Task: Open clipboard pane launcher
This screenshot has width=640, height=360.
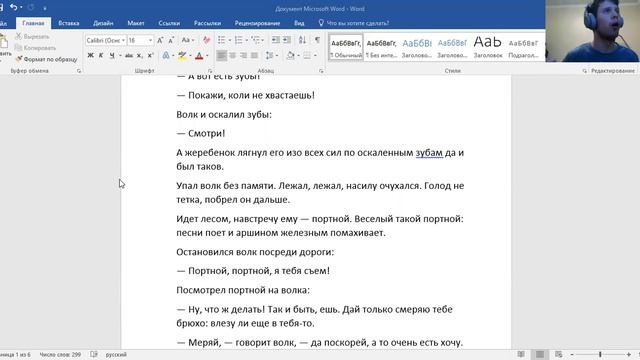Action: (79, 71)
